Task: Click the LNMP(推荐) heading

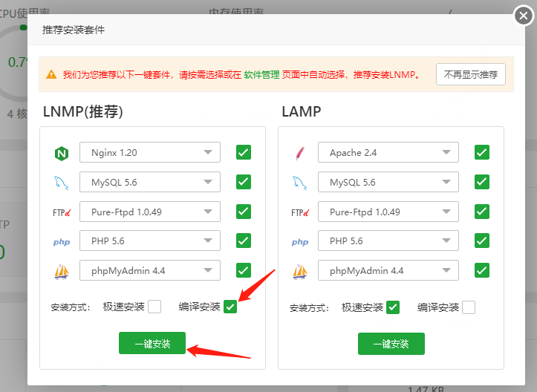Action: (83, 111)
